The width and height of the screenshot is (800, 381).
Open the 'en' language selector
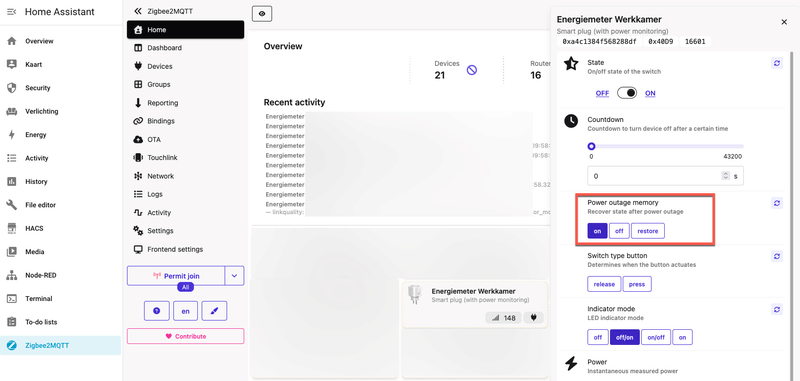186,311
